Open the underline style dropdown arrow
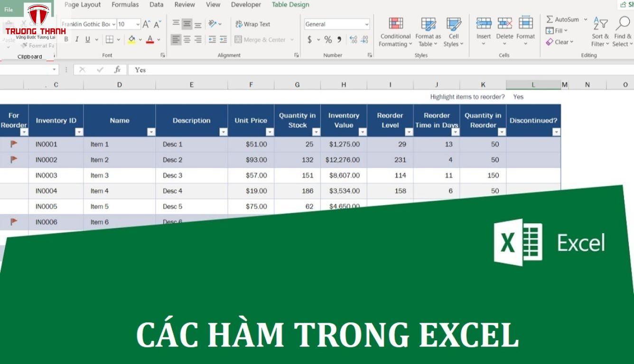Viewport: 634px width, 364px height. (97, 40)
